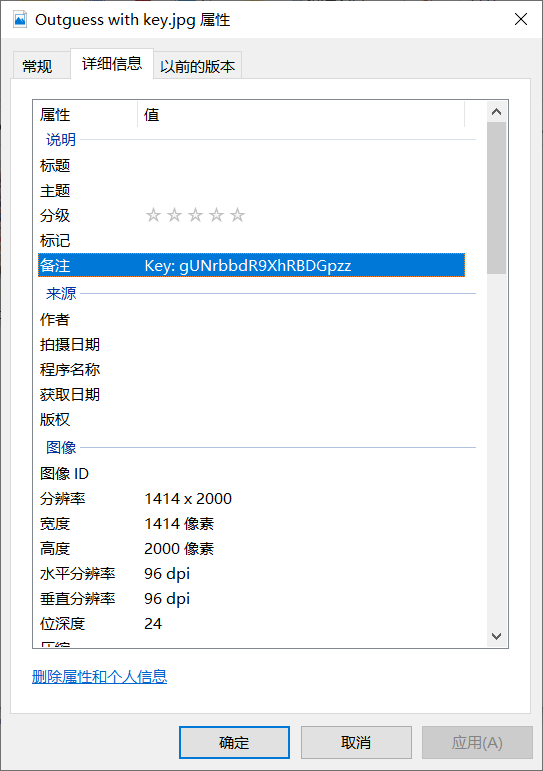Click the 作者 value field
The height and width of the screenshot is (771, 543).
302,320
